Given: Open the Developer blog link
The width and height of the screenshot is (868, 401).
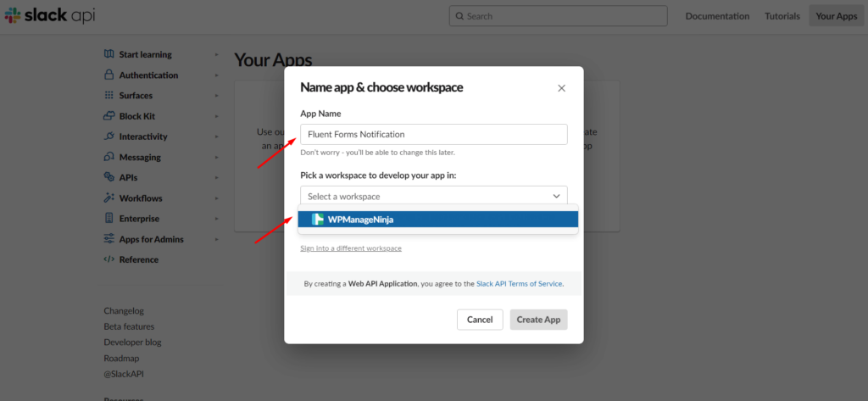Looking at the screenshot, I should [132, 342].
